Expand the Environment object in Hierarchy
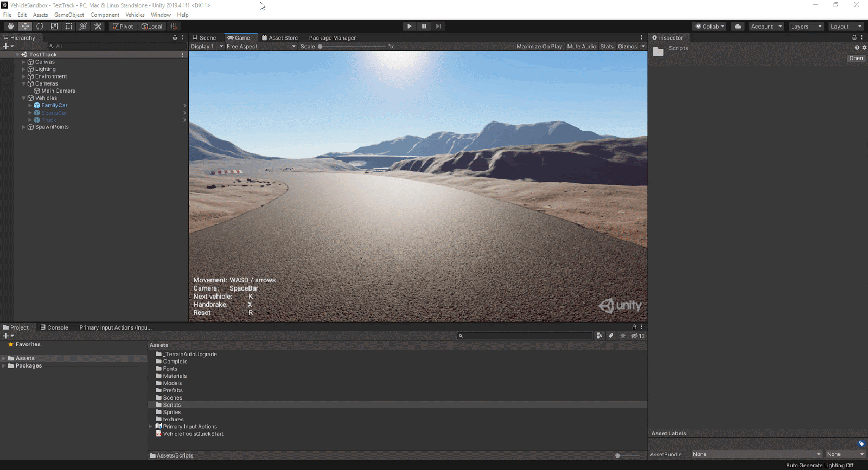 point(24,76)
